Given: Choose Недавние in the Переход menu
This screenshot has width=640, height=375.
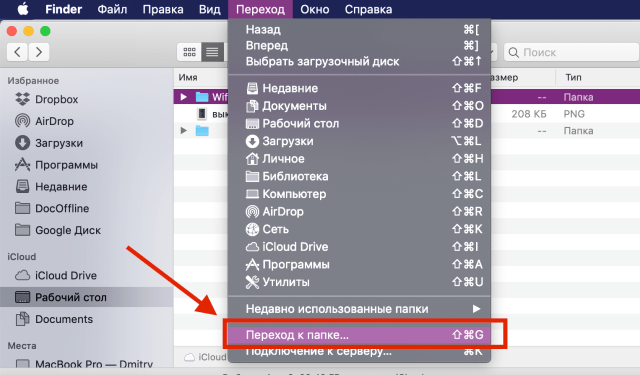Looking at the screenshot, I should point(359,88).
